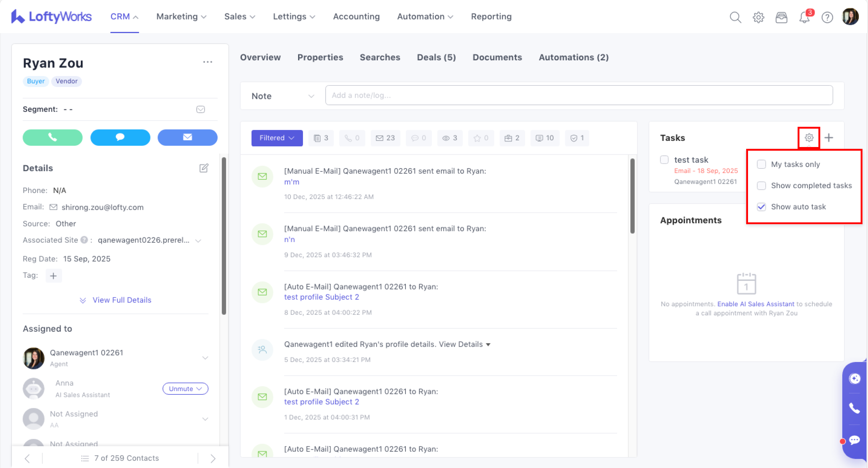868x468 pixels.
Task: Open the Marketing menu
Action: tap(181, 17)
